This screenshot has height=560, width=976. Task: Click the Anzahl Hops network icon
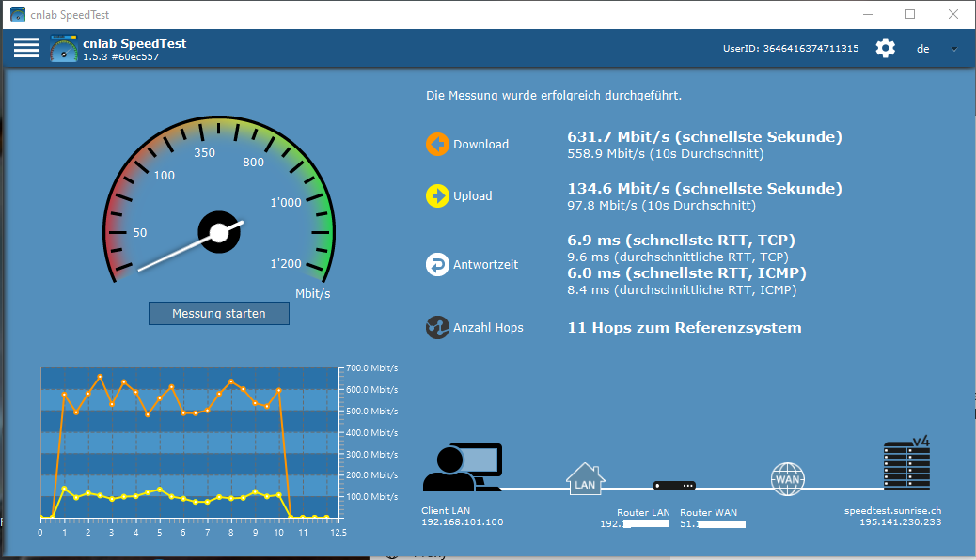click(x=437, y=328)
